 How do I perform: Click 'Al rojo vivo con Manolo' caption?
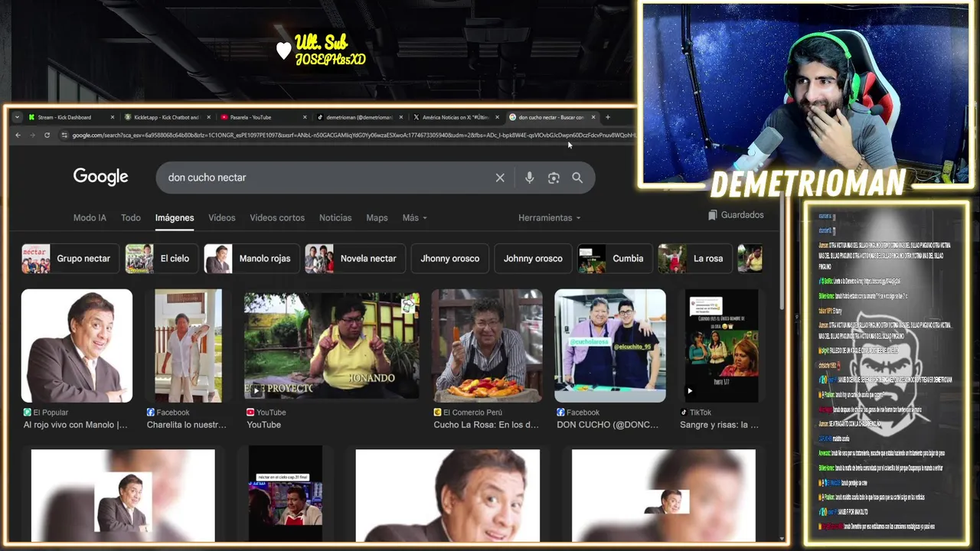pos(76,425)
